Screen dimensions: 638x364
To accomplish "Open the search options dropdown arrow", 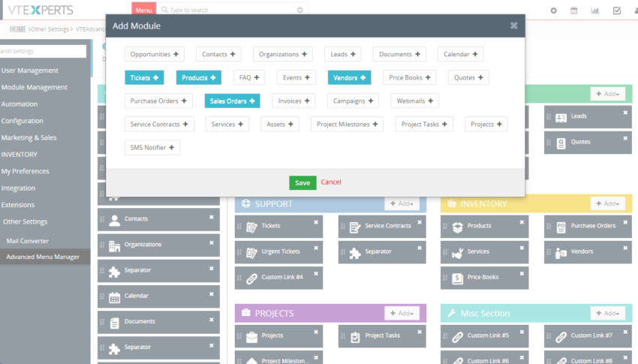I will click(300, 10).
